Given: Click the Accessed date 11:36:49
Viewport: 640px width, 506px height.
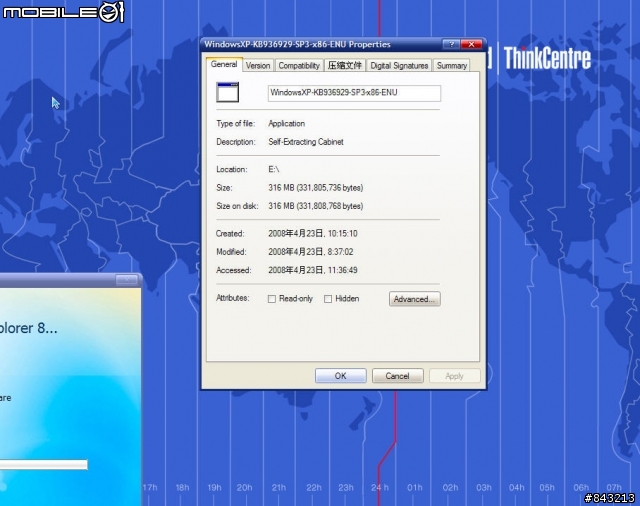Looking at the screenshot, I should click(x=313, y=270).
